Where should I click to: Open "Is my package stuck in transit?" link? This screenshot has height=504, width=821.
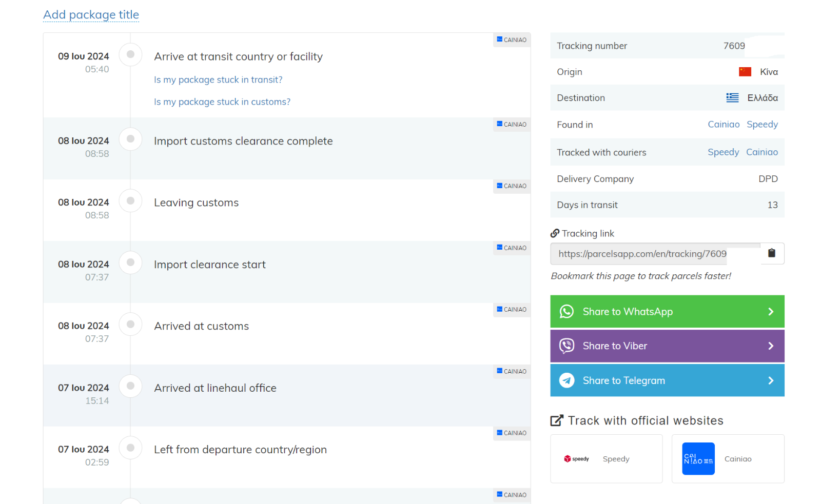click(x=218, y=80)
